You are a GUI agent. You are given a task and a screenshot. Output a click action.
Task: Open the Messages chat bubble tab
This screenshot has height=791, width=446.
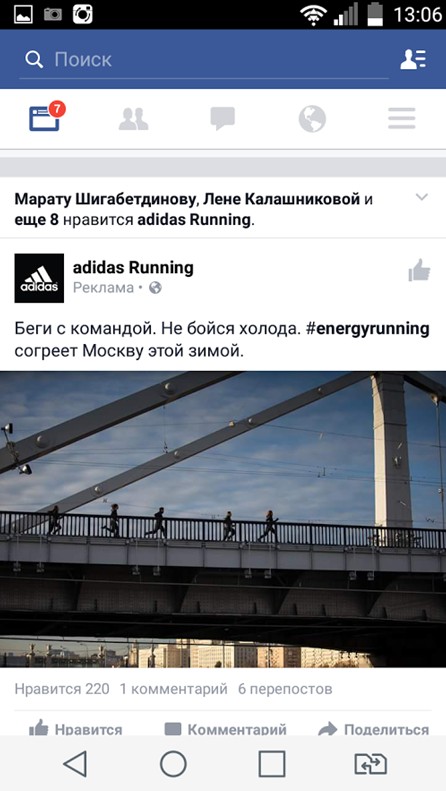click(x=222, y=119)
